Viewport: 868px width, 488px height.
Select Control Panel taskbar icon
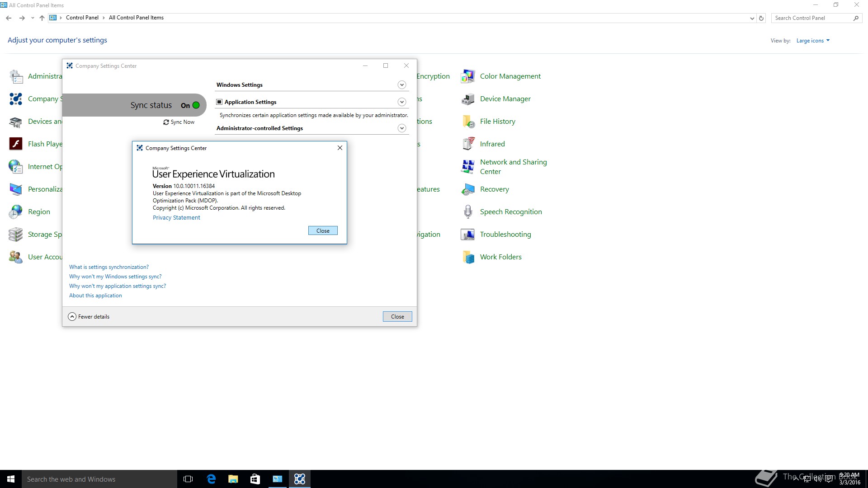277,479
